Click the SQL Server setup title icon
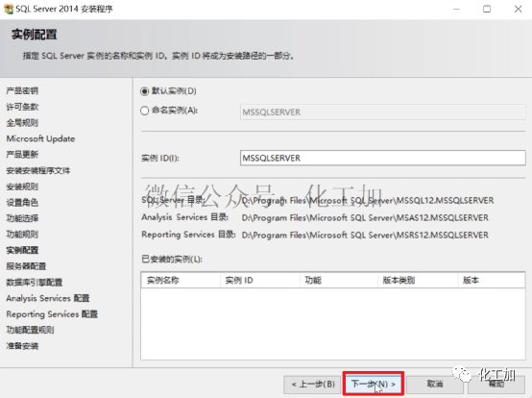This screenshot has width=532, height=398. coord(9,9)
